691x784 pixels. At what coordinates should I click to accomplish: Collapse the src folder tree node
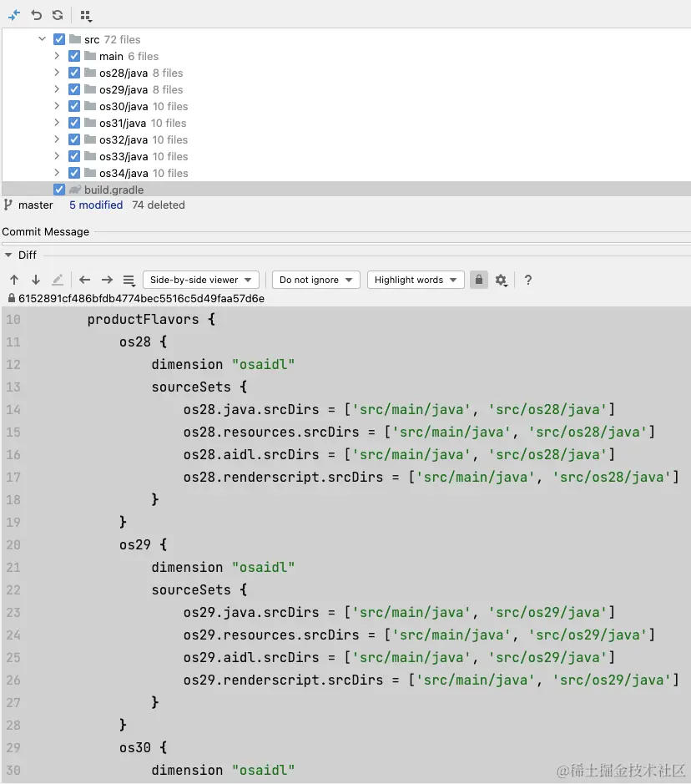(42, 38)
